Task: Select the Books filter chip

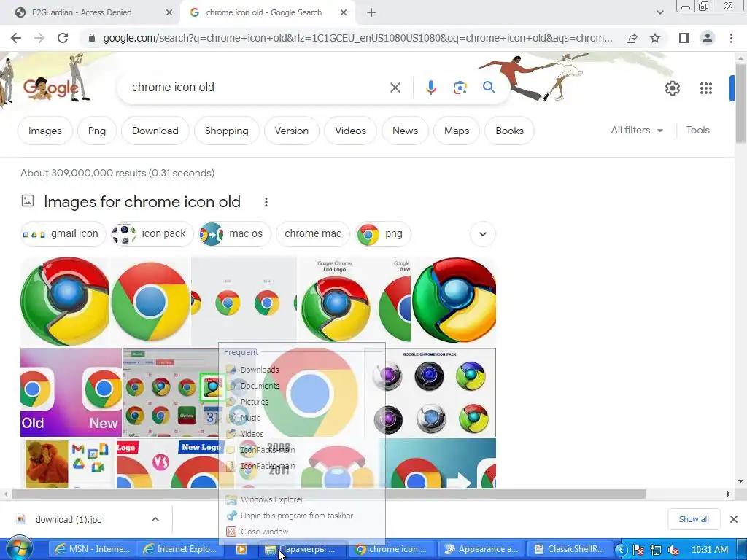Action: click(x=509, y=131)
